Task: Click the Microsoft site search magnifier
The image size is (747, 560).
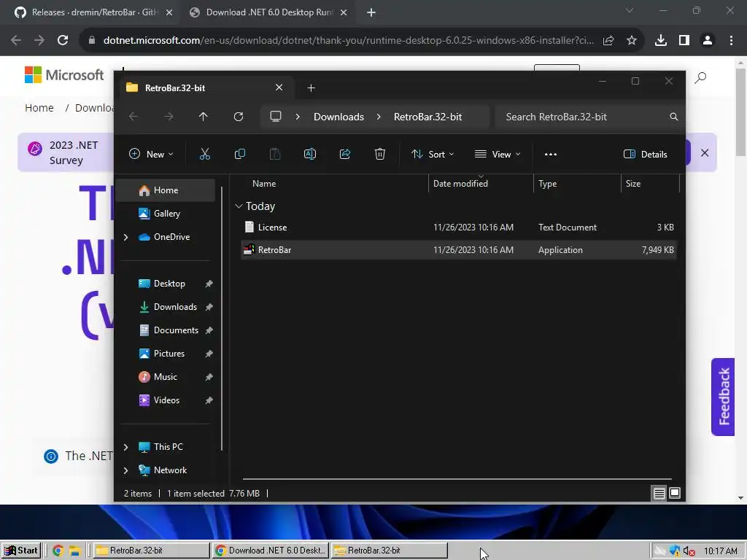Action: 700,77
